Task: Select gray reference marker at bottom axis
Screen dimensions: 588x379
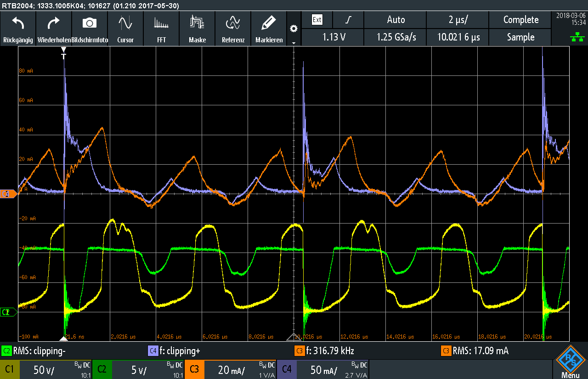Action: click(x=294, y=337)
